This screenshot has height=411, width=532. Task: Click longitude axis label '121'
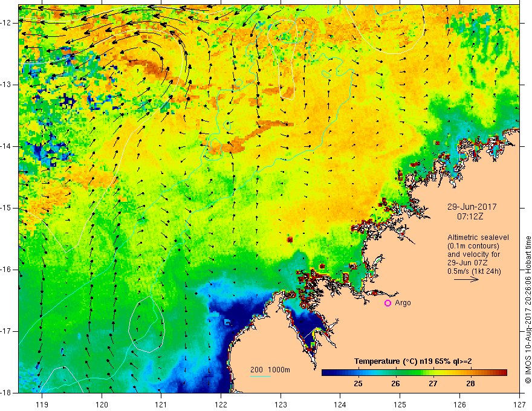pyautogui.click(x=161, y=404)
